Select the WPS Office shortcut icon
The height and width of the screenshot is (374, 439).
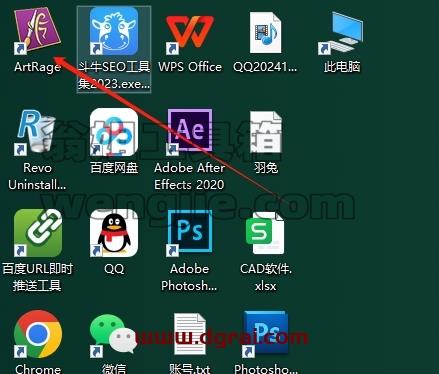pyautogui.click(x=190, y=33)
